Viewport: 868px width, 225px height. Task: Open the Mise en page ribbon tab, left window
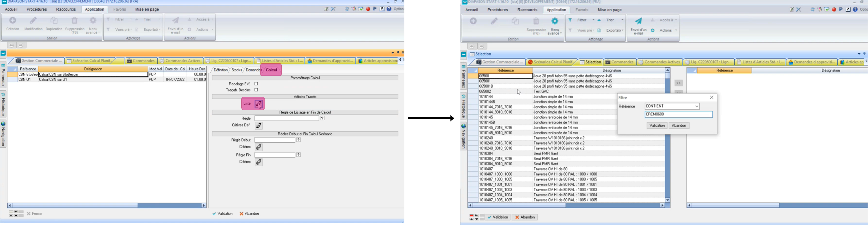tap(147, 9)
